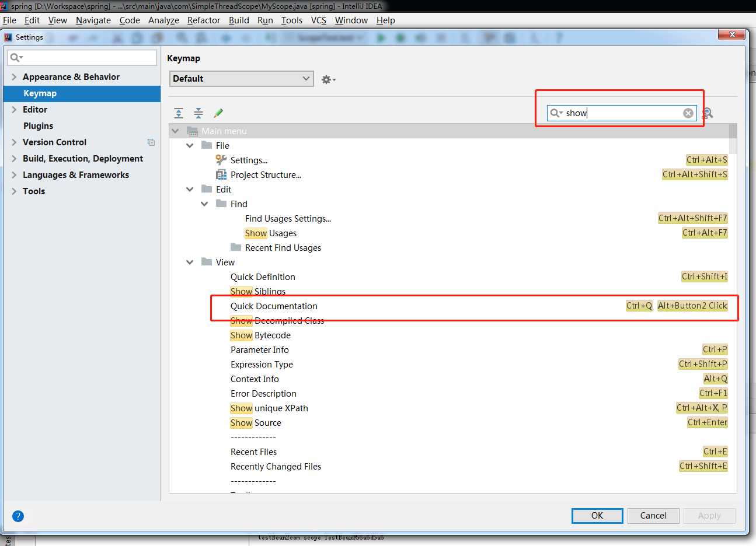Select the Error Description action
Image resolution: width=756 pixels, height=546 pixels.
[263, 394]
